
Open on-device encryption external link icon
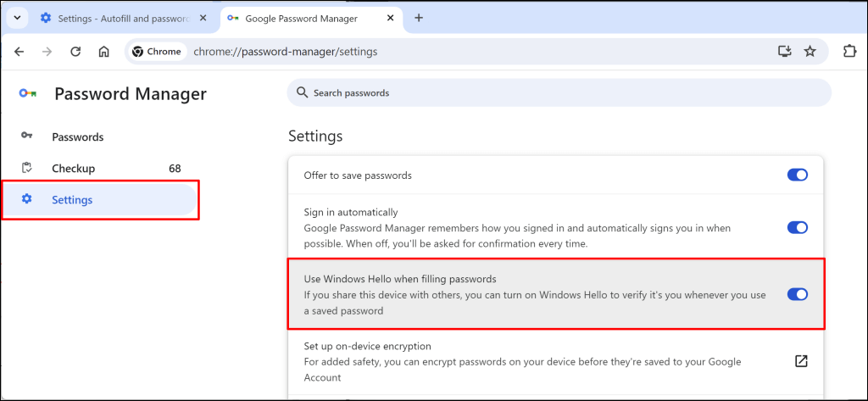pos(800,361)
